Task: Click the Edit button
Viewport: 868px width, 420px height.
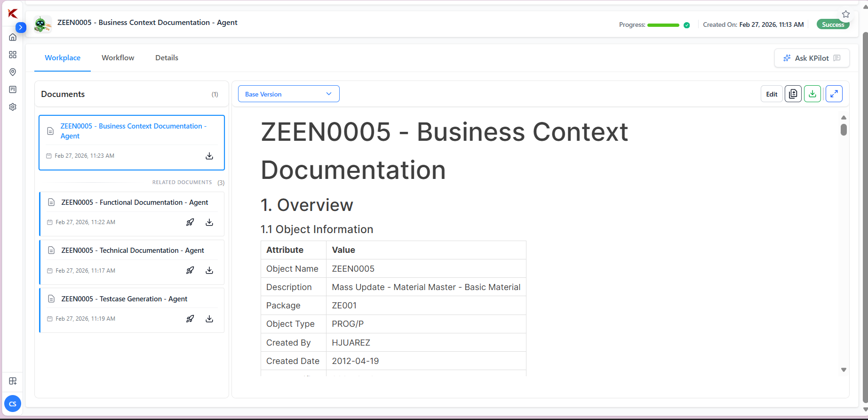Action: click(x=772, y=94)
